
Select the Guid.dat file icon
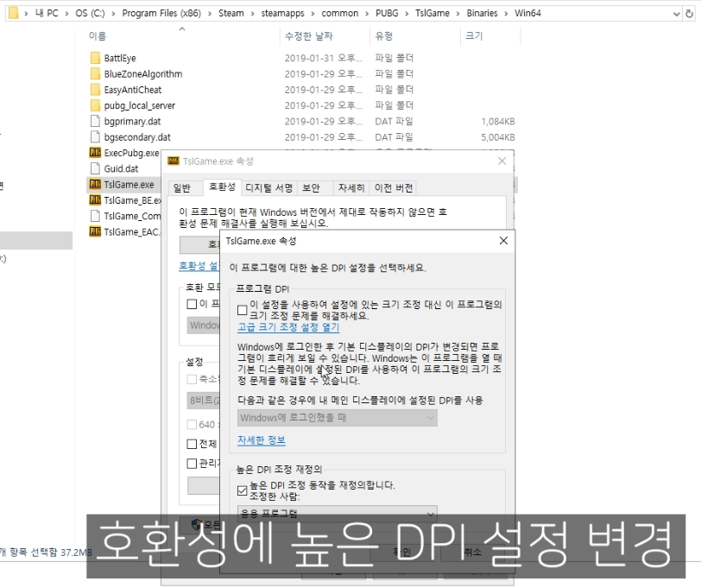click(95, 168)
